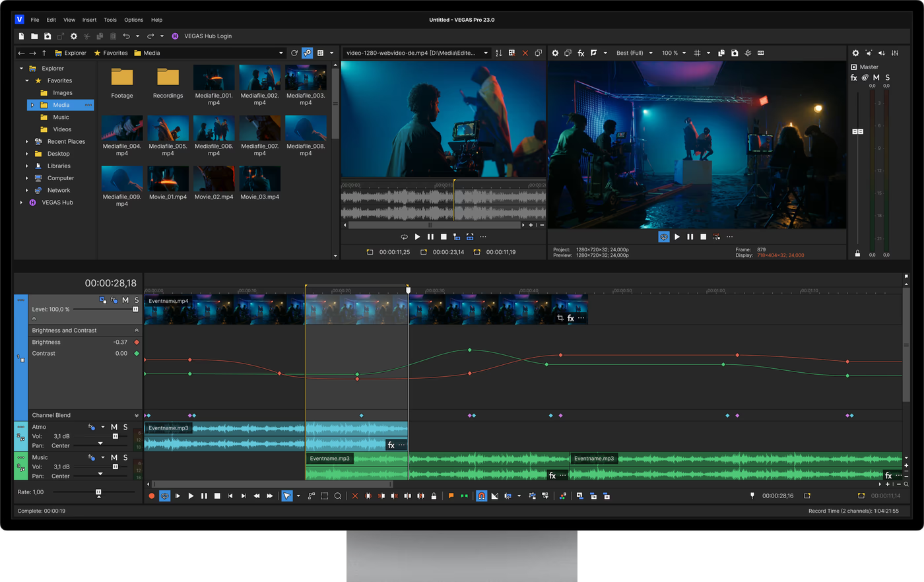Mute the Music audio track

114,457
